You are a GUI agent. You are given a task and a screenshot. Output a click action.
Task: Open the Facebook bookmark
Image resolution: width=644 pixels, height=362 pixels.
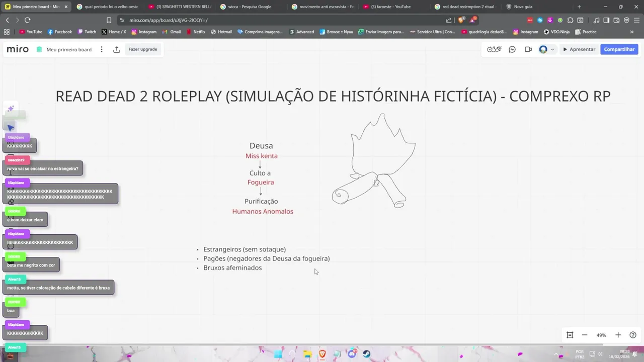[60, 32]
